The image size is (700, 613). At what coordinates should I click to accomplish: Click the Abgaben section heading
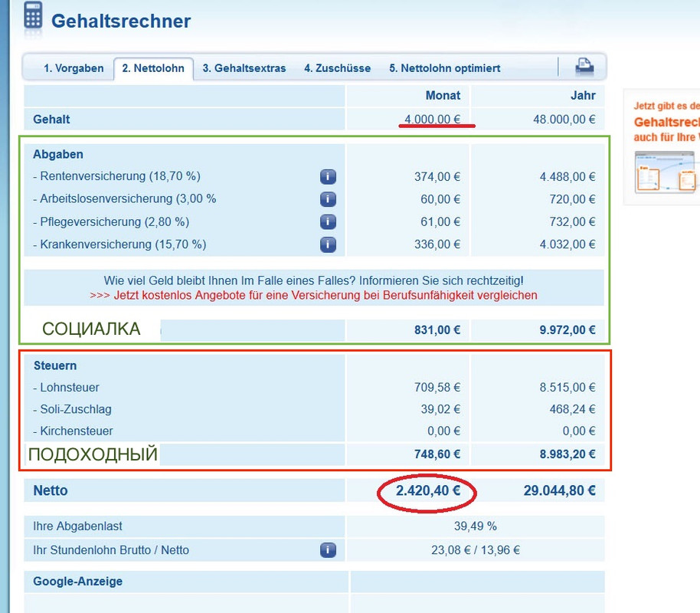(58, 154)
